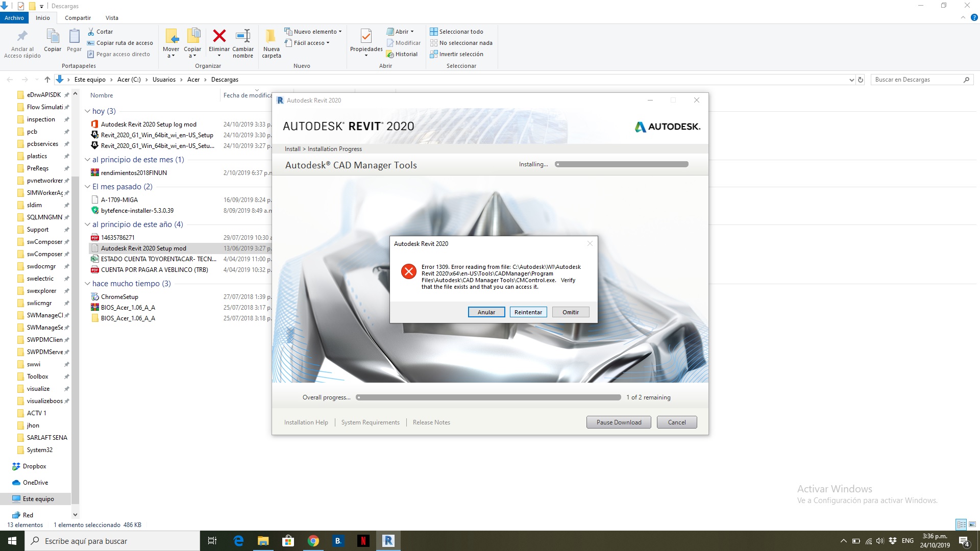This screenshot has height=551, width=980.
Task: Click the Seleccionar todo icon
Action: tap(434, 32)
